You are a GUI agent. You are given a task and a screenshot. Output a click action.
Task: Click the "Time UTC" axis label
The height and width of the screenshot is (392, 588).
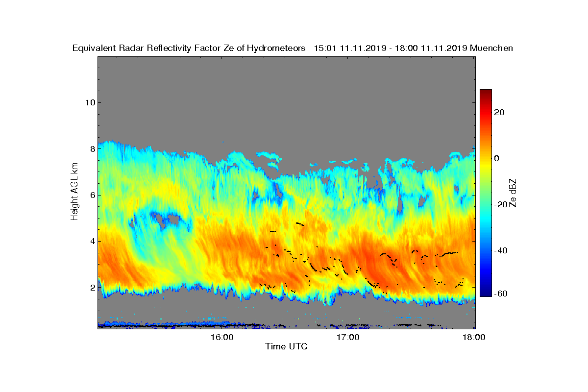286,346
